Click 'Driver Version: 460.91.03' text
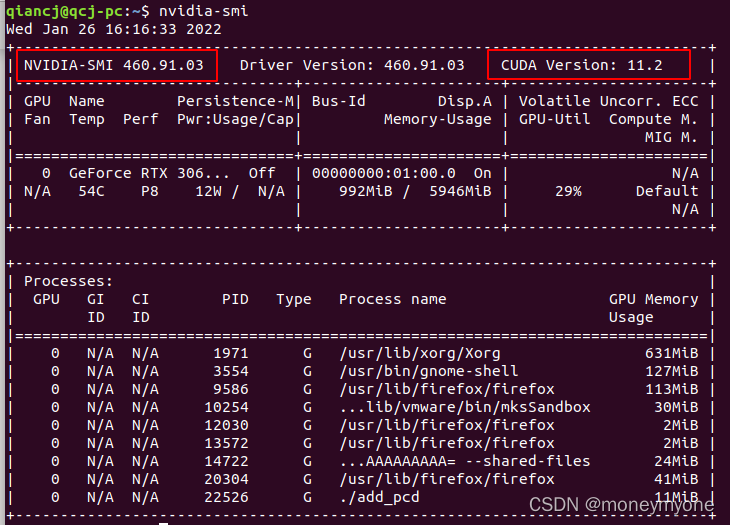This screenshot has width=730, height=525. pyautogui.click(x=352, y=65)
